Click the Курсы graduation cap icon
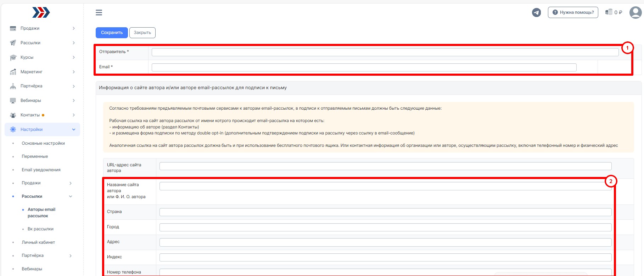Image resolution: width=644 pixels, height=276 pixels. (x=13, y=57)
